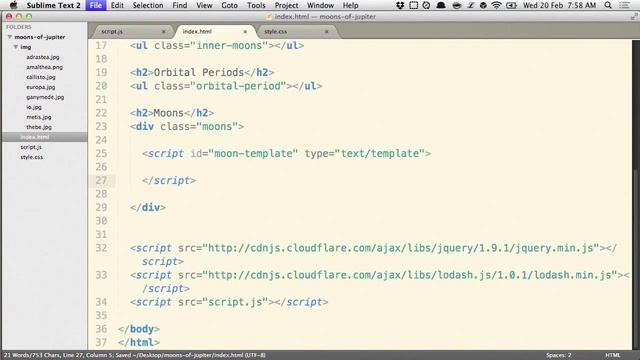Click the notification bell menu bar icon
Screen dimensions: 640x360
(441, 5)
